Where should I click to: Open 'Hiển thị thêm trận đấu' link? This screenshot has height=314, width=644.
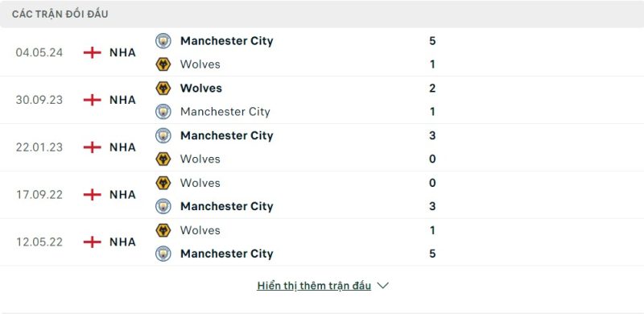click(314, 286)
